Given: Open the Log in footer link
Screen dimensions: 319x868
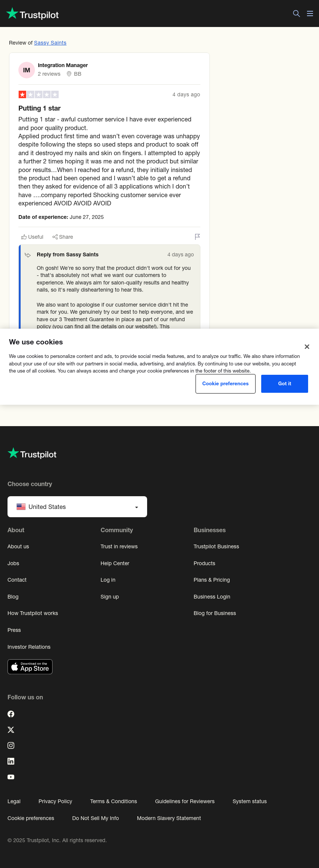Looking at the screenshot, I should point(108,580).
